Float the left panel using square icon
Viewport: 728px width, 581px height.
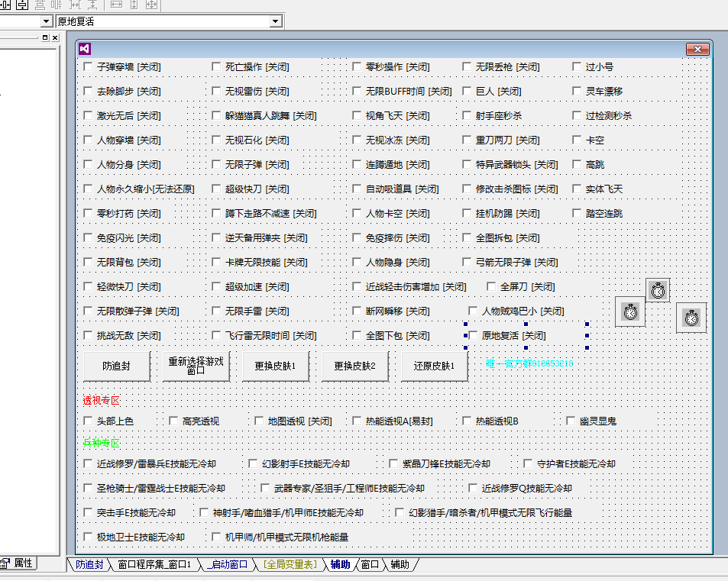tap(44, 37)
